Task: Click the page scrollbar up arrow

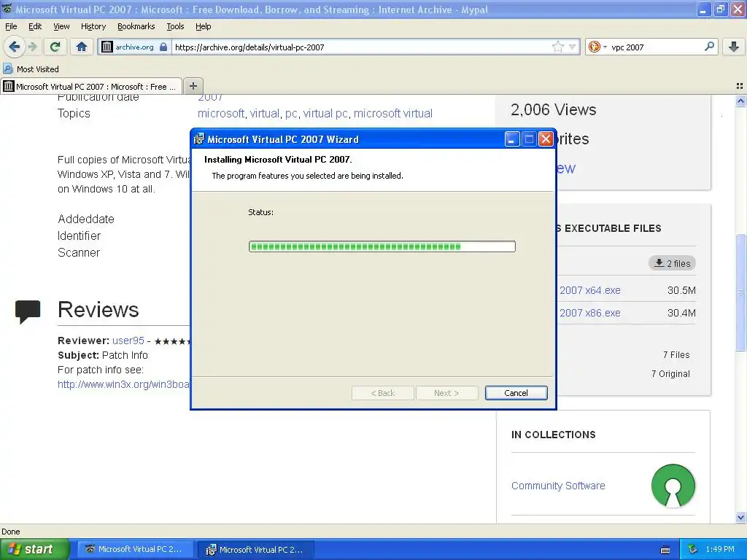Action: 740,101
